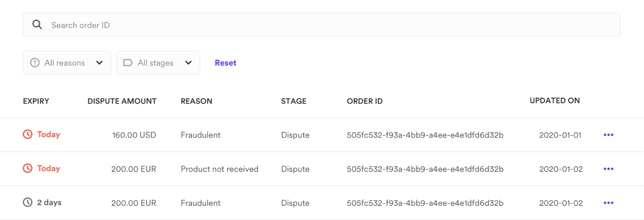Image resolution: width=644 pixels, height=220 pixels.
Task: Click the tag icon in stages filter
Action: coord(128,63)
